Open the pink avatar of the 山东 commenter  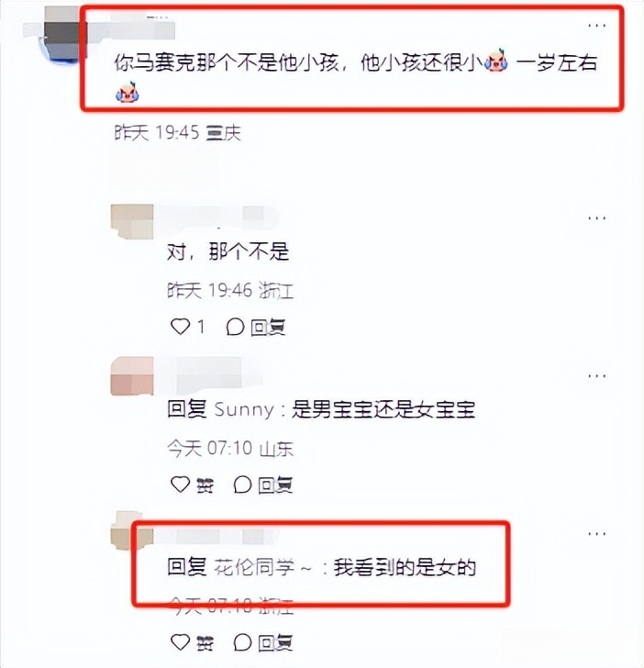tap(132, 376)
